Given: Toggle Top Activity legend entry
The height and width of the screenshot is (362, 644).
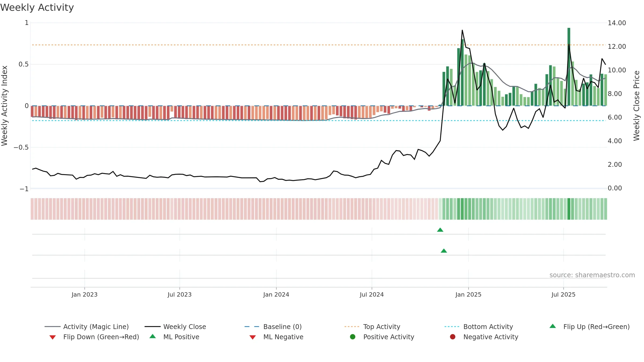Looking at the screenshot, I should 372,327.
